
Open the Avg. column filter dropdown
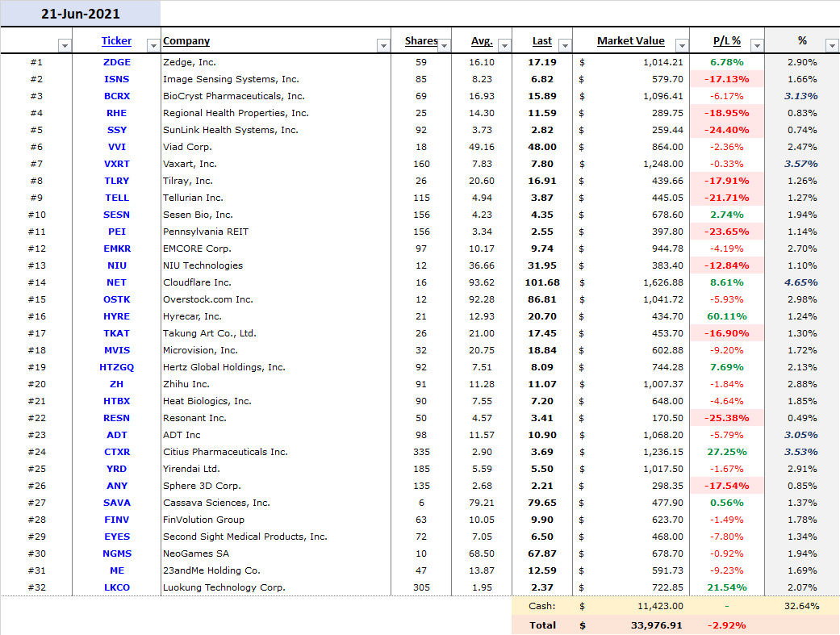(504, 45)
